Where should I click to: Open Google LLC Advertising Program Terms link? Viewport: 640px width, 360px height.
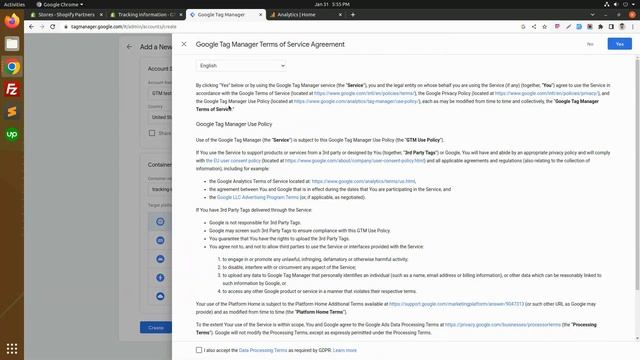coord(258,197)
